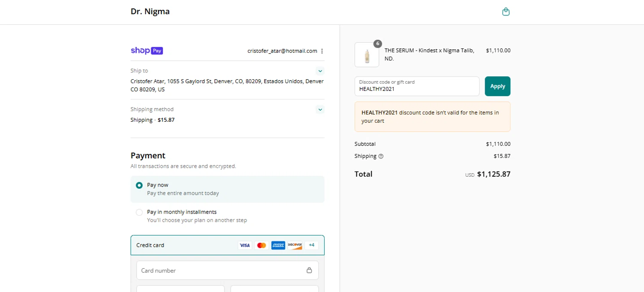The width and height of the screenshot is (644, 292).
Task: Click the HEALTHY2021 invalid discount message
Action: [x=432, y=117]
